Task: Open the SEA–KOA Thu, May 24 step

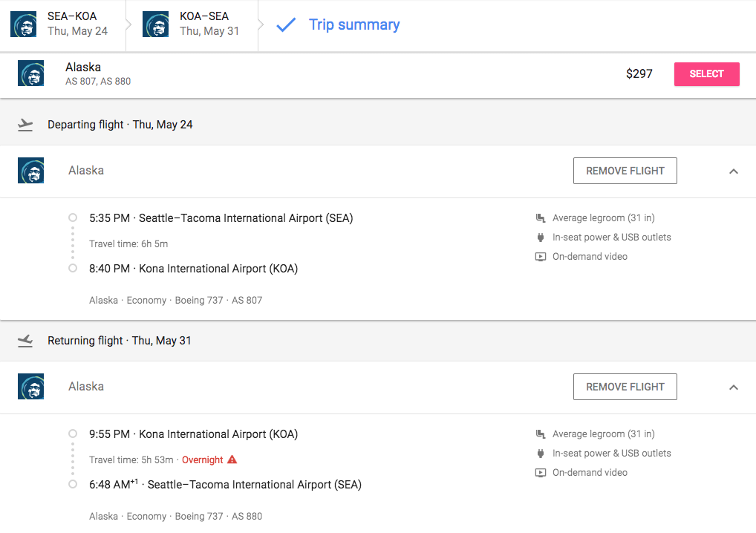Action: coord(77,24)
